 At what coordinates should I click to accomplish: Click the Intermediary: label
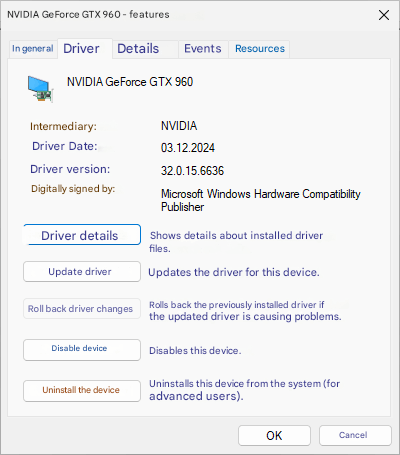coord(63,126)
